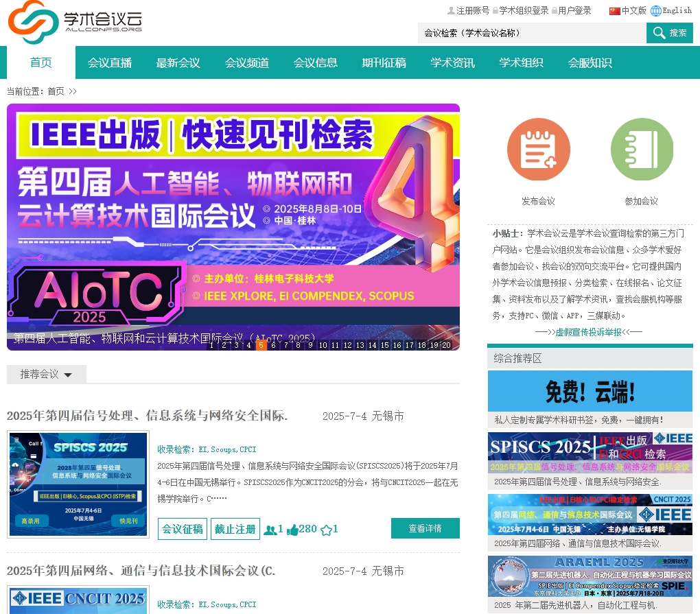Click the banner caption 第四届人工智能、物联网和云计算技术国际会议
This screenshot has width=700, height=614.
click(x=164, y=338)
